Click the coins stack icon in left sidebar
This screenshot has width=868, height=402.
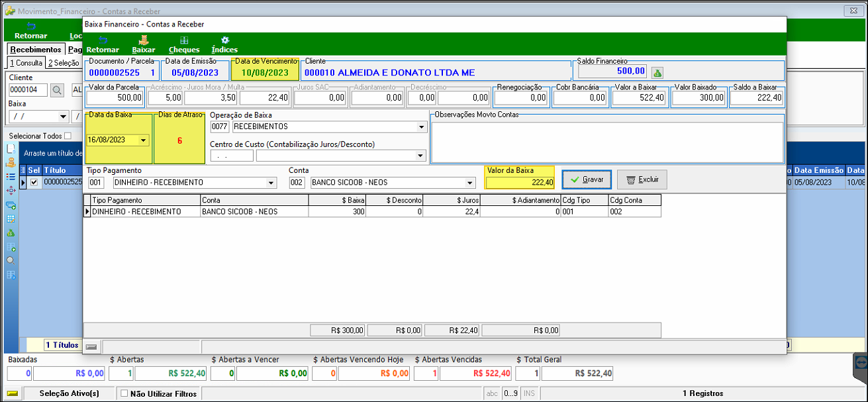(11, 163)
